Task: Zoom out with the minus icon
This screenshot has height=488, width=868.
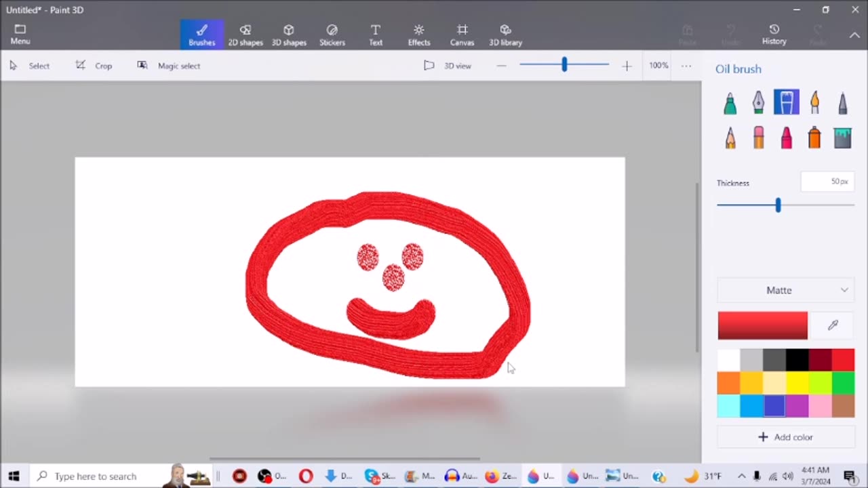Action: [x=501, y=66]
